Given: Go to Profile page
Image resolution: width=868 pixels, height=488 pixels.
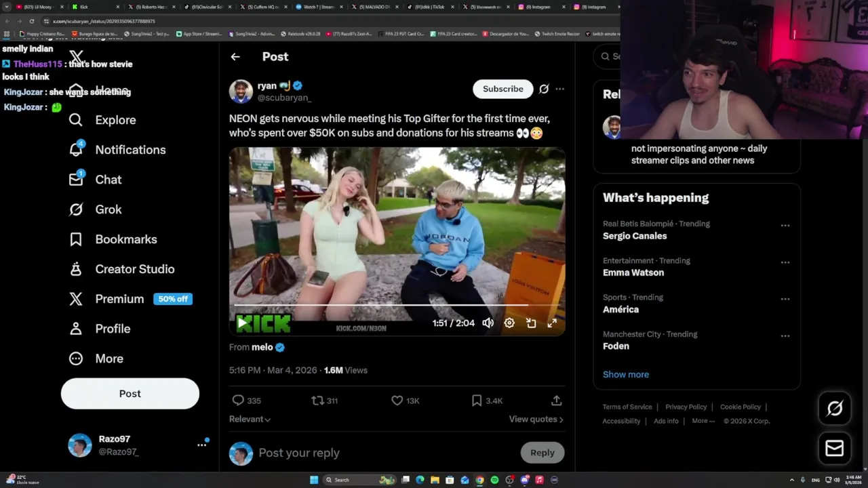Looking at the screenshot, I should [100, 329].
